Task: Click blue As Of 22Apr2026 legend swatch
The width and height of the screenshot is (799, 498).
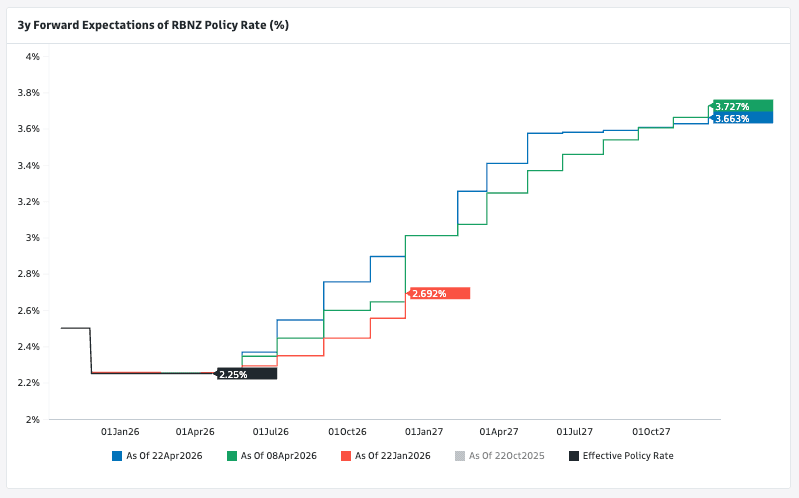Action: [116, 456]
